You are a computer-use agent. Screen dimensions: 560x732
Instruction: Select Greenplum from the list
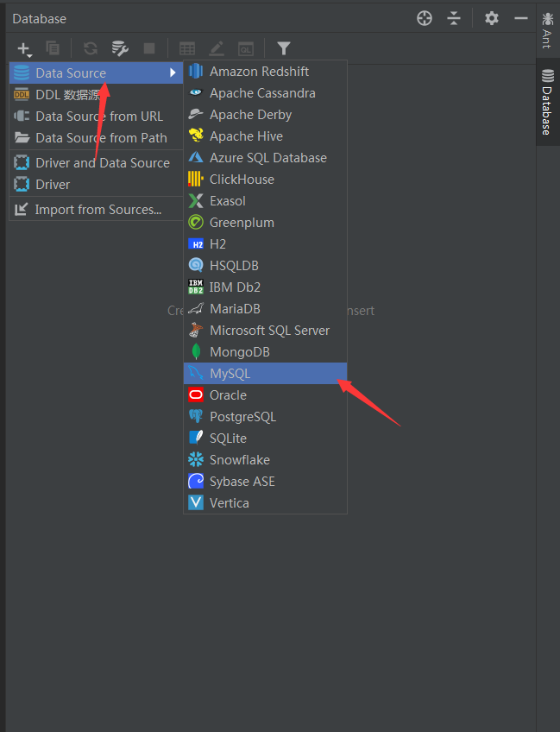tap(265, 222)
